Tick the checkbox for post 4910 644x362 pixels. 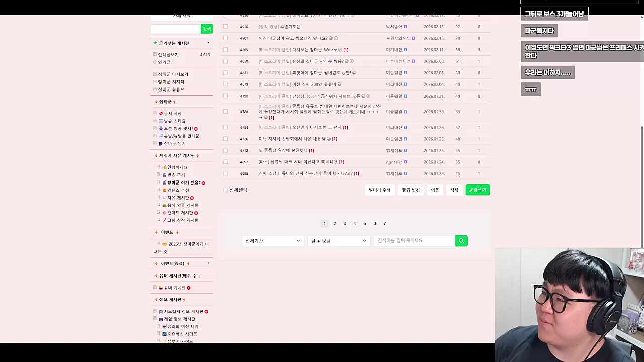tap(225, 26)
